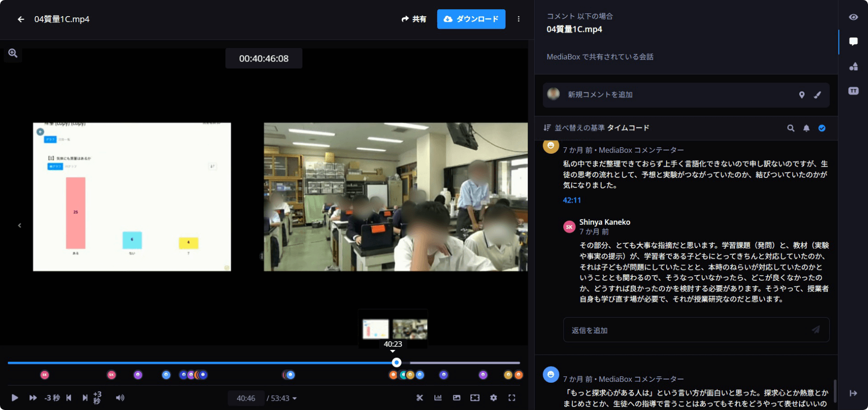Open player settings gear icon
The image size is (868, 410).
pos(493,398)
